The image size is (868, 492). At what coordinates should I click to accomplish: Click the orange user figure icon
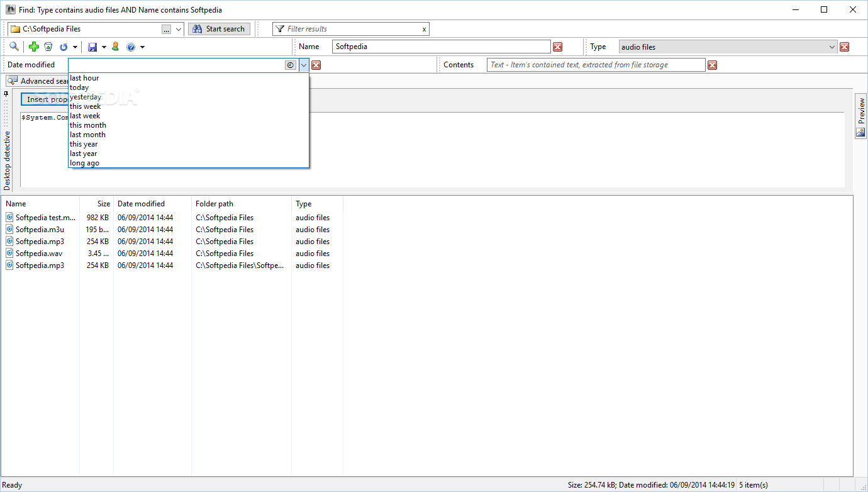tap(116, 47)
